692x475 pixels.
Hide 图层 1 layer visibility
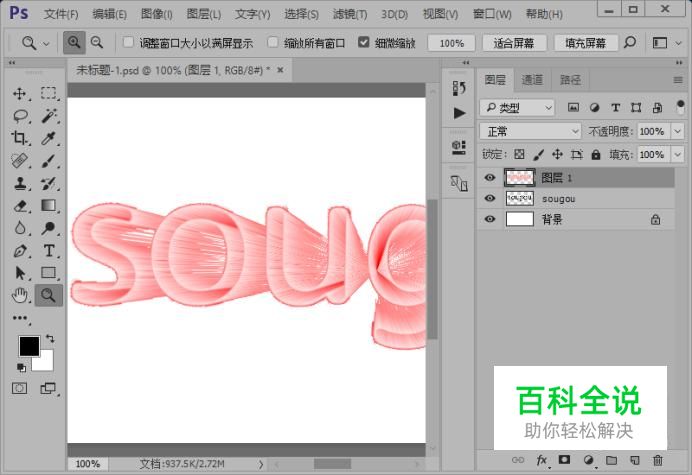490,178
